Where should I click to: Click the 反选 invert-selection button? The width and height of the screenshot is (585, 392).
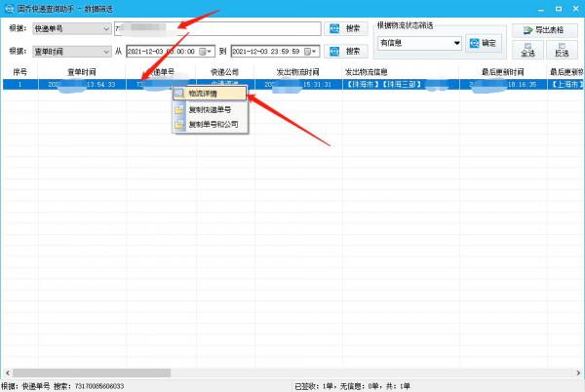click(x=562, y=50)
